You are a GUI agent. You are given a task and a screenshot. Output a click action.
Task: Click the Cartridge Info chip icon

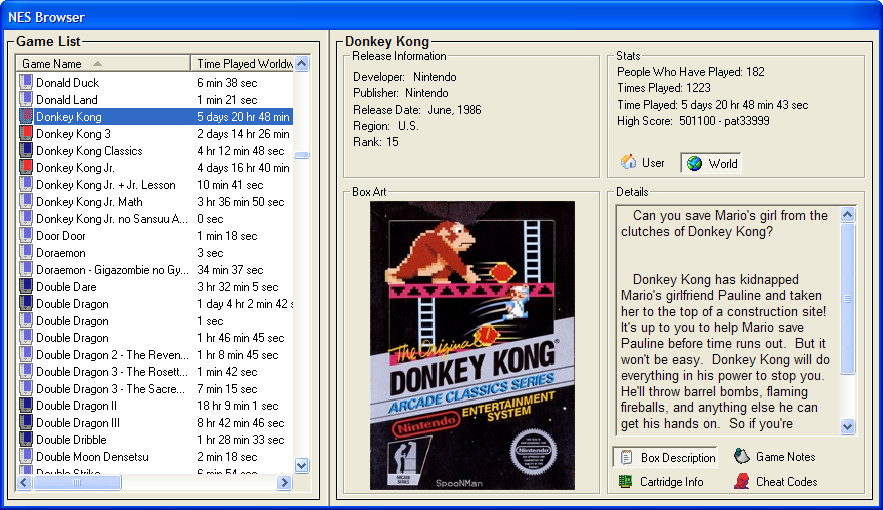pyautogui.click(x=625, y=481)
